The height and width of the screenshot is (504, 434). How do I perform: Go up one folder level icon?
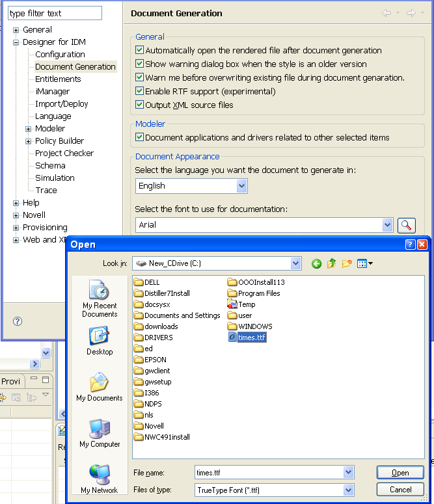[x=331, y=264]
